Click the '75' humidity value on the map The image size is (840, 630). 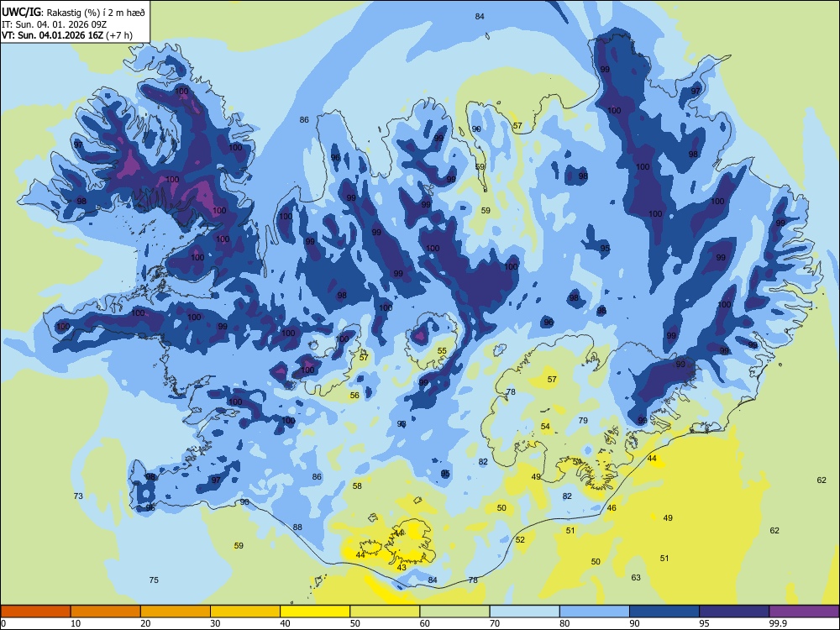[154, 580]
